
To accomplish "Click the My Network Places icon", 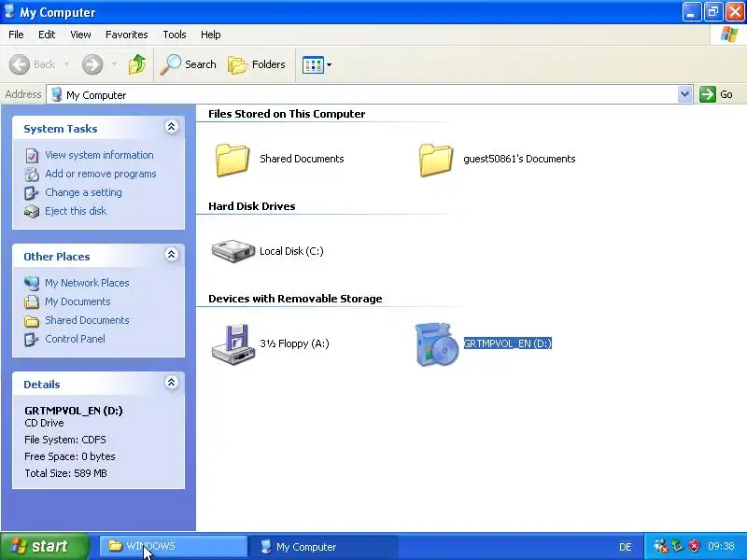I will [x=32, y=284].
